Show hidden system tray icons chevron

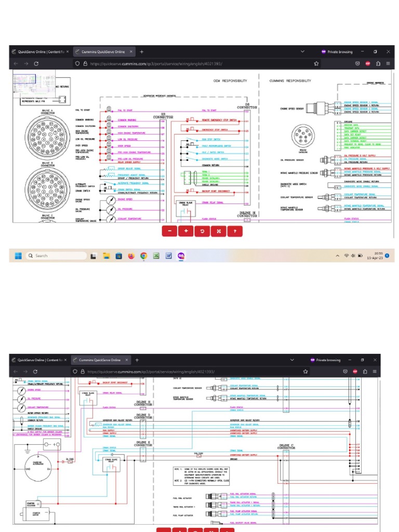click(x=338, y=256)
